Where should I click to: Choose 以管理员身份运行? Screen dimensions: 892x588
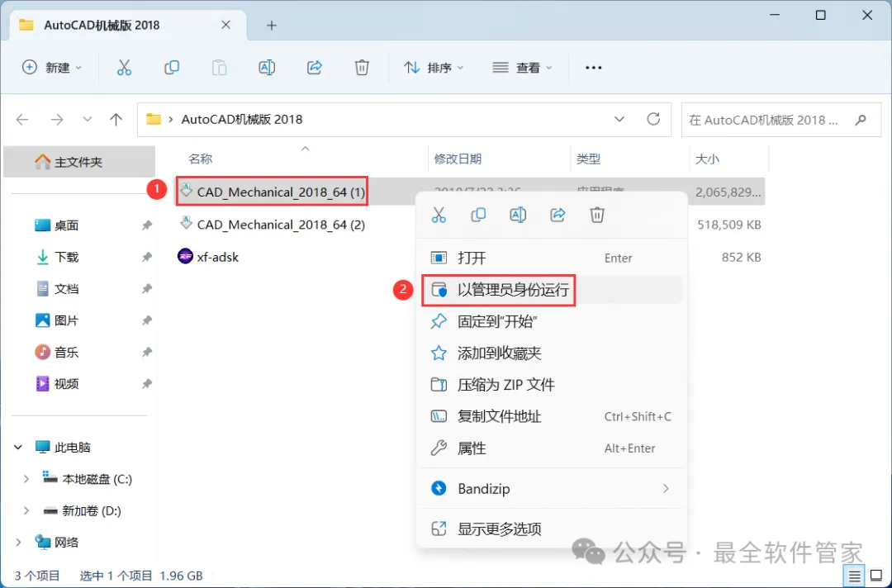(x=551, y=290)
